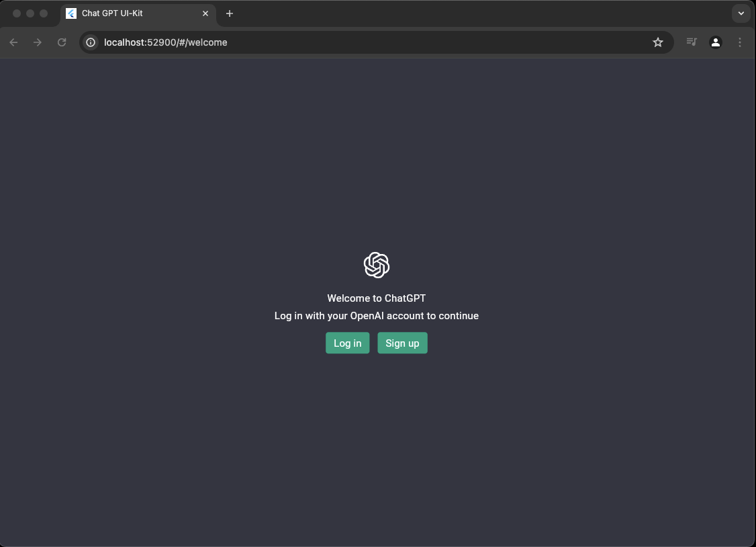Go back using the browser back arrow
This screenshot has height=547, width=756.
pos(13,42)
